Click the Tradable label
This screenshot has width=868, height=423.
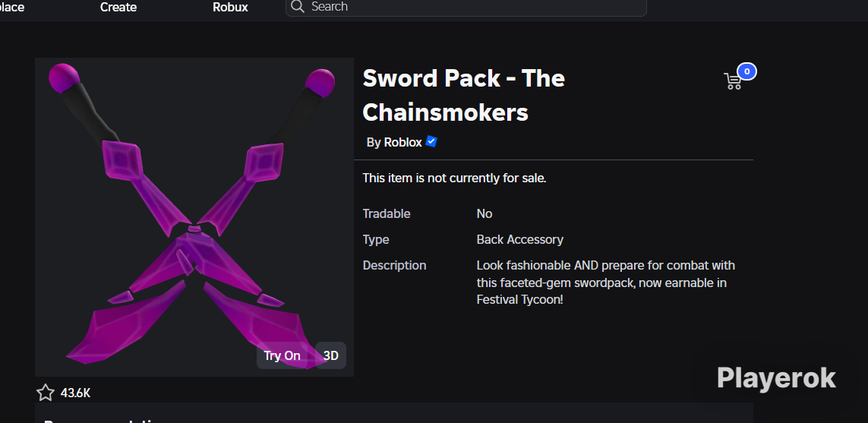tap(387, 213)
